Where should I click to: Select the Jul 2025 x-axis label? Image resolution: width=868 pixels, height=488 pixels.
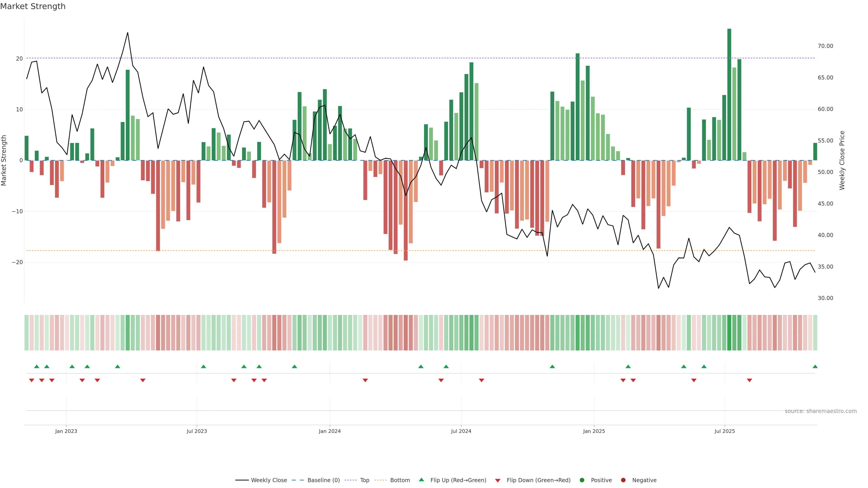pyautogui.click(x=724, y=431)
